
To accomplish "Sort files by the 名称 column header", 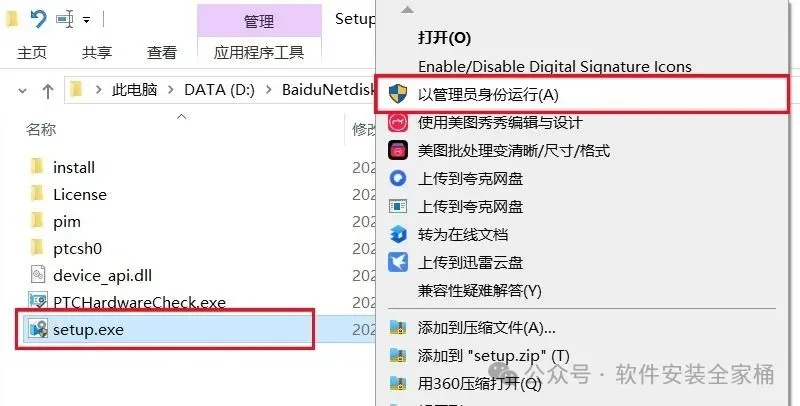I will 41,130.
